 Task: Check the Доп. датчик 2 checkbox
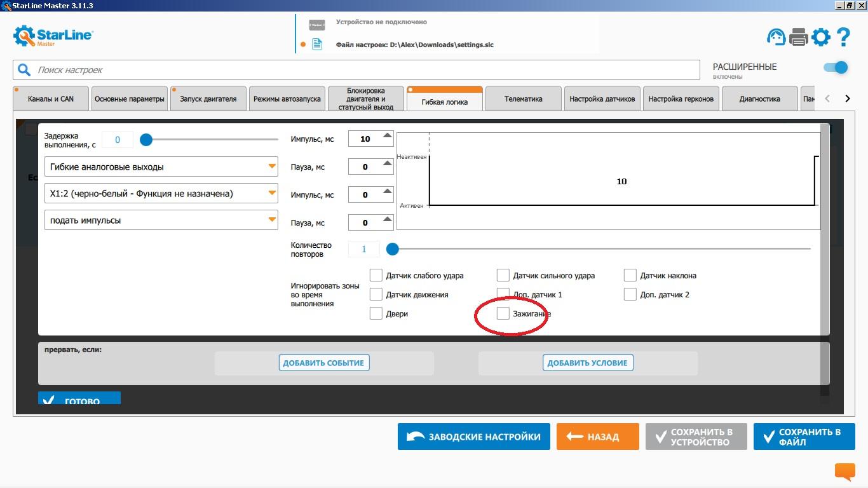pos(630,294)
